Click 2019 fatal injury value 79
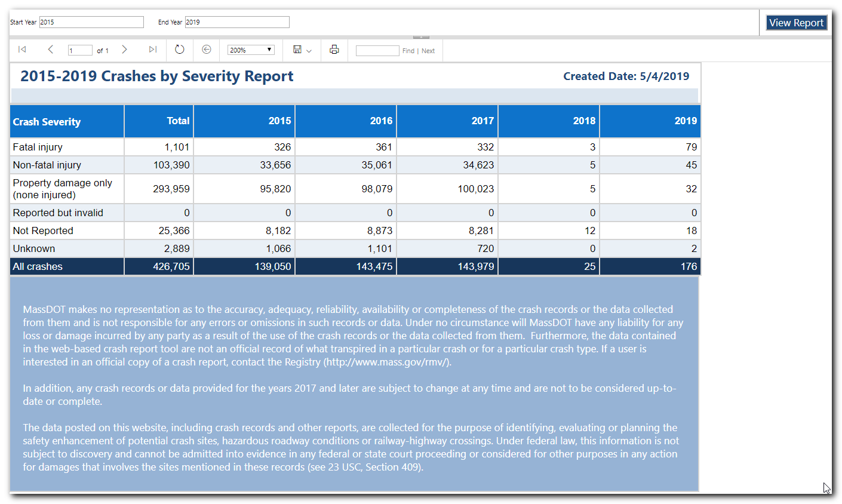The width and height of the screenshot is (842, 504). click(x=692, y=147)
